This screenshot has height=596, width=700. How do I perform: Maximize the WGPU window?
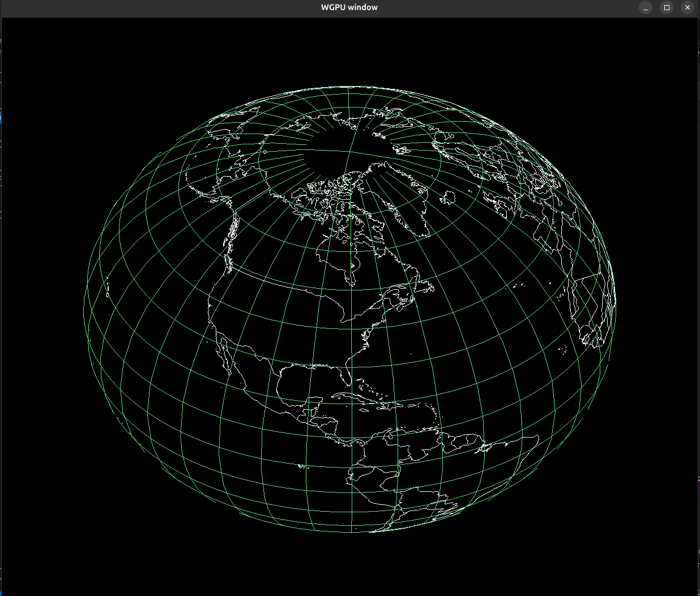pyautogui.click(x=667, y=7)
